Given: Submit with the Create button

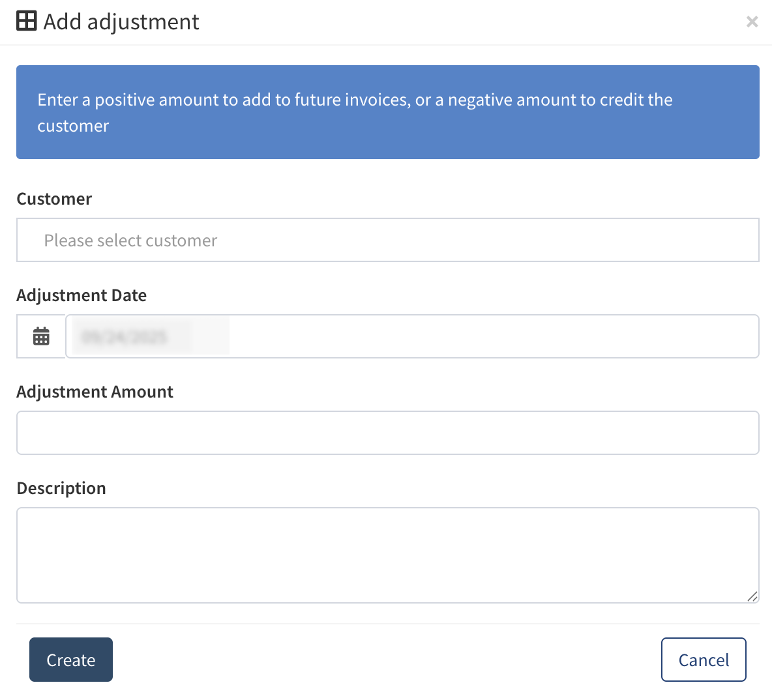Looking at the screenshot, I should point(71,660).
